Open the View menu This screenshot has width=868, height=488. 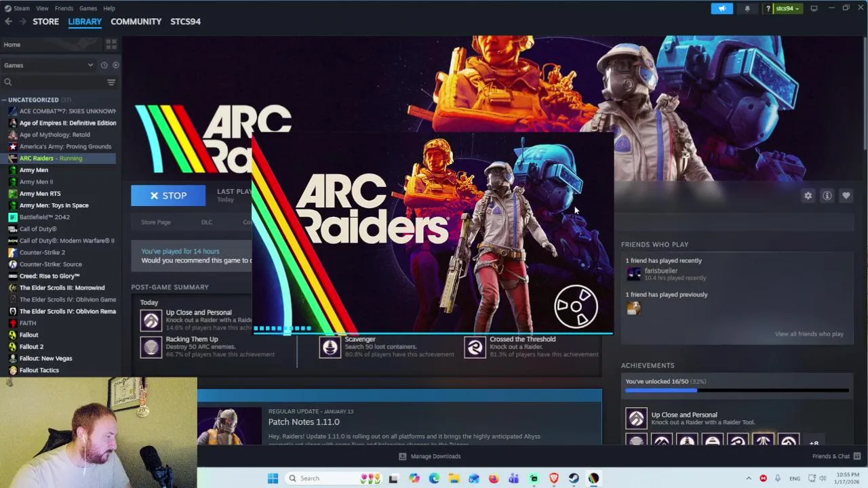coord(42,8)
